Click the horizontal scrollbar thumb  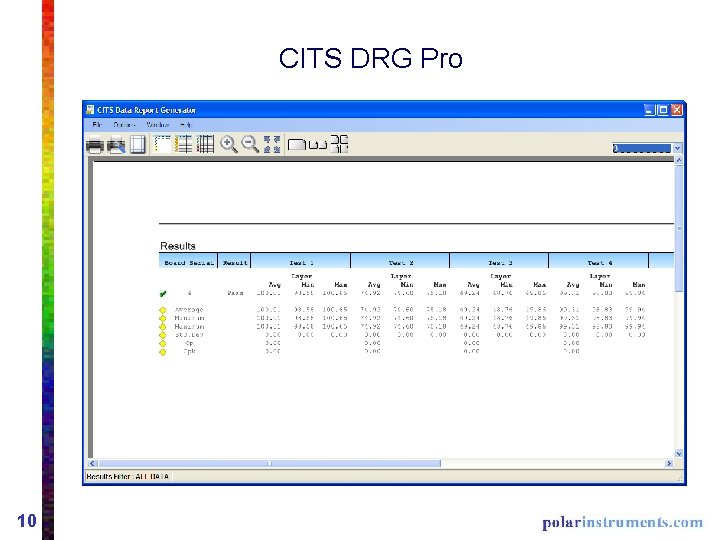[270, 463]
